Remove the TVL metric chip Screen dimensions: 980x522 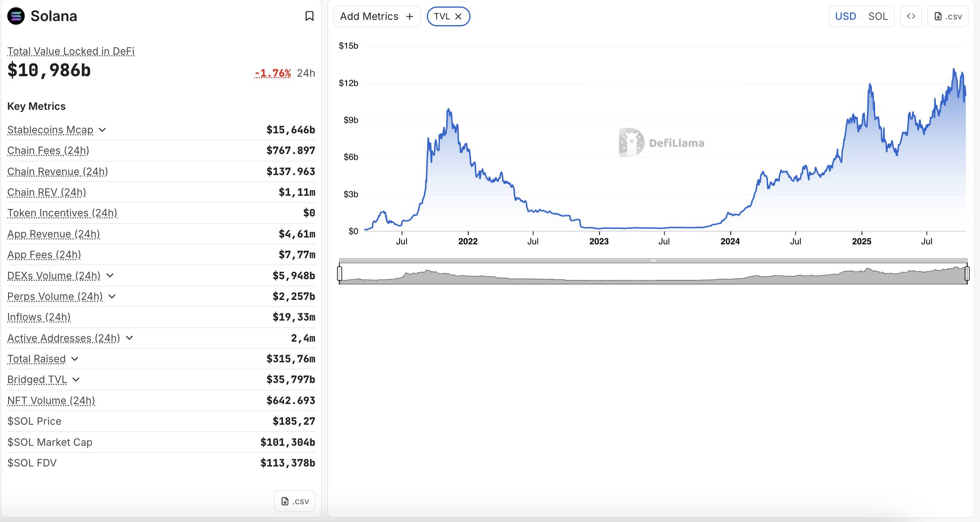(458, 17)
